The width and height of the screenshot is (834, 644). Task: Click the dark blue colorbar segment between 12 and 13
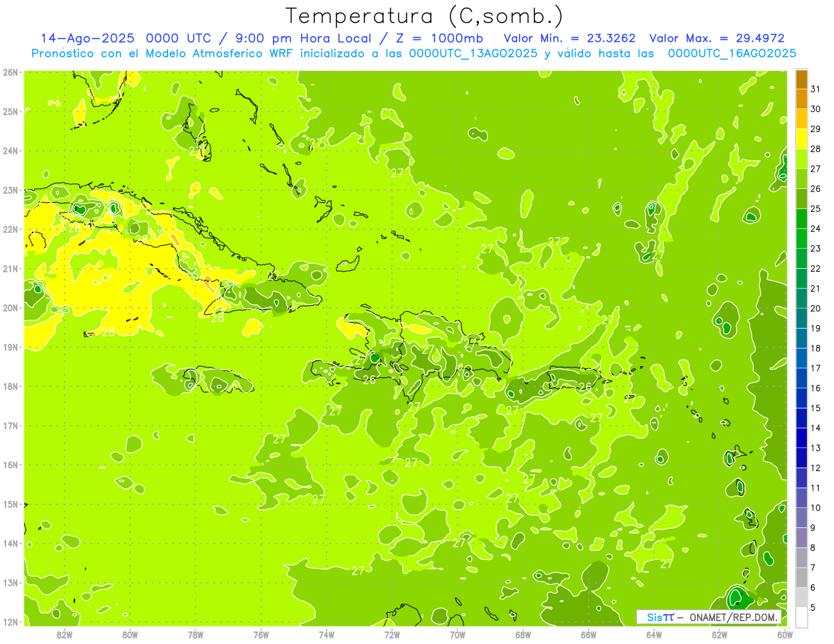tap(801, 458)
